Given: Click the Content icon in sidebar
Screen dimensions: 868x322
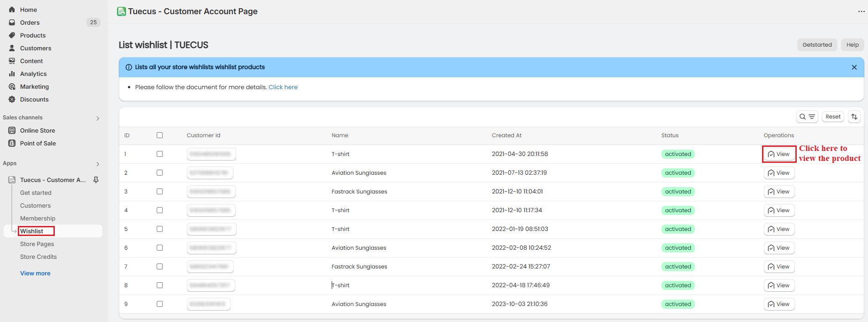Looking at the screenshot, I should click(12, 61).
